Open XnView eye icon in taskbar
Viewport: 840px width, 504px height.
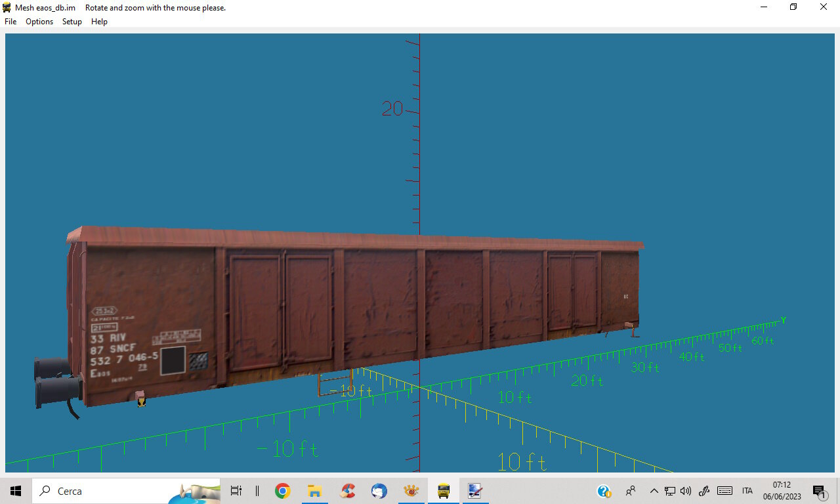[x=411, y=491]
